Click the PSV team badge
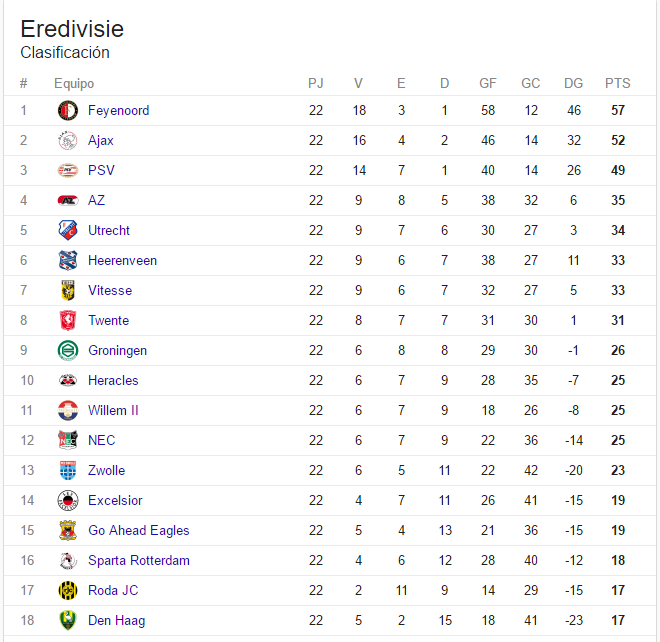 coord(68,170)
